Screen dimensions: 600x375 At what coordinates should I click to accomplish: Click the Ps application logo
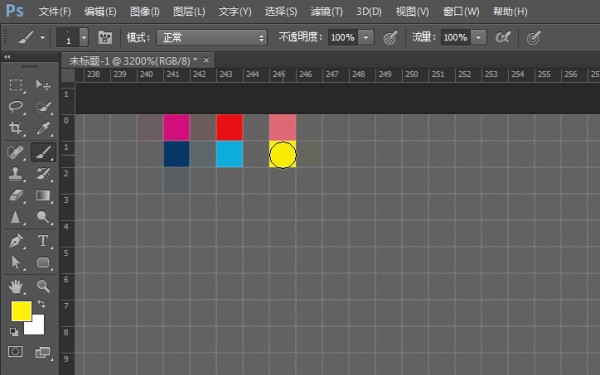coord(15,11)
